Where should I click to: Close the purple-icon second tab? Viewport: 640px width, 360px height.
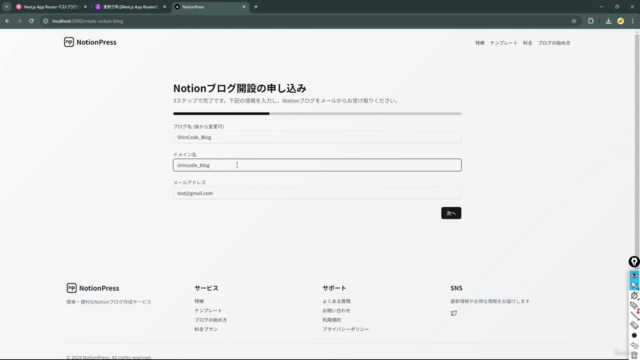click(164, 7)
